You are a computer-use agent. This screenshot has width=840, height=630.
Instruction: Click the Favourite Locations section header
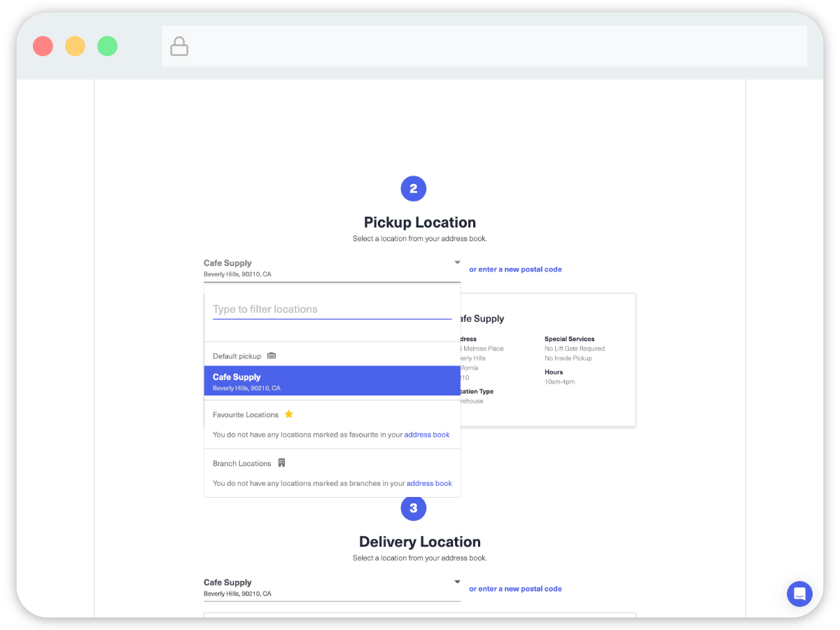point(246,415)
